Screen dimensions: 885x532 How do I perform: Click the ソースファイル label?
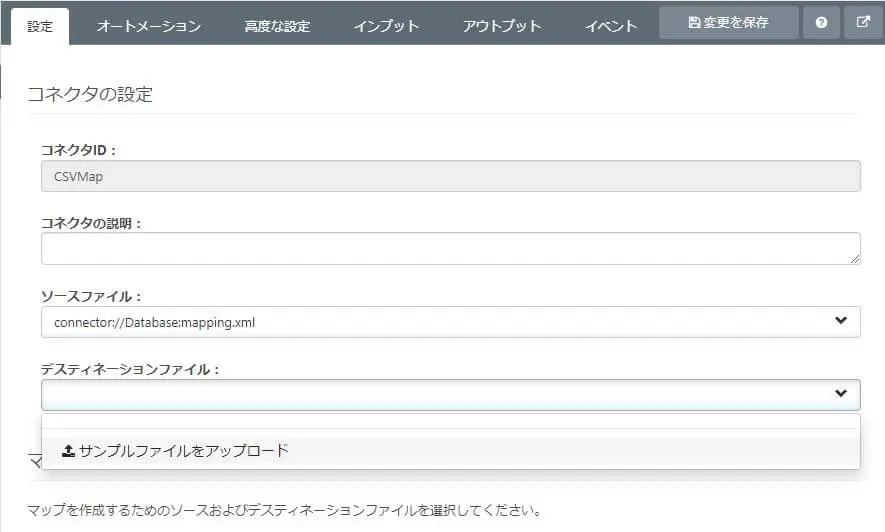click(x=91, y=296)
